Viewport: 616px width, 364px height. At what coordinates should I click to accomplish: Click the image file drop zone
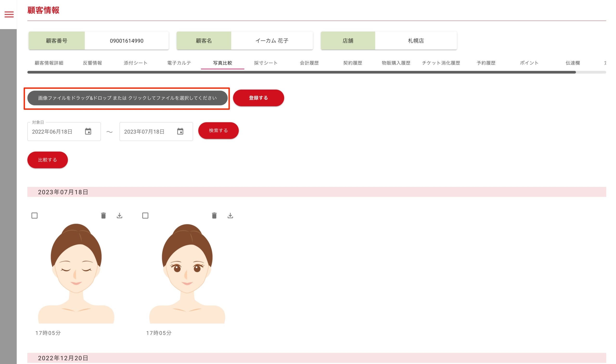[x=127, y=98]
